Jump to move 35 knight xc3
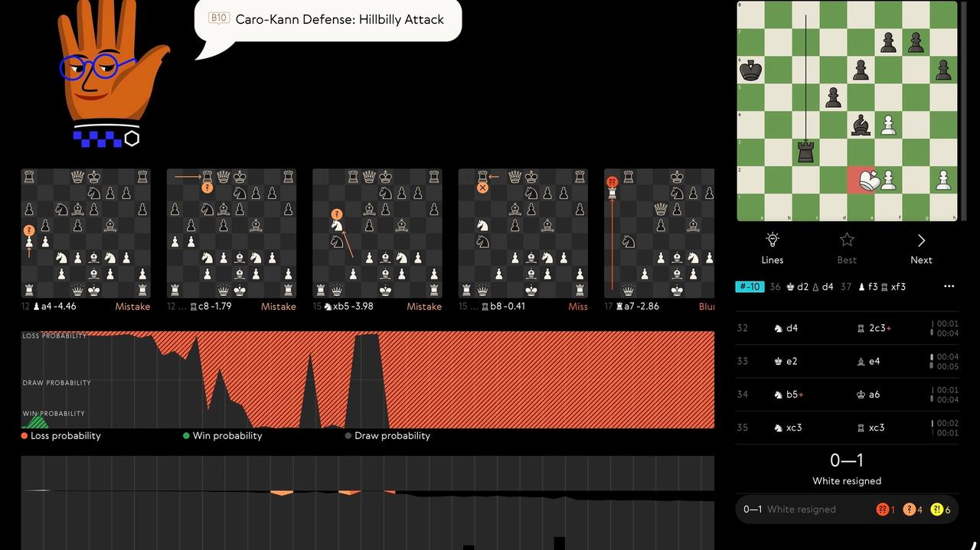This screenshot has width=980, height=550. (x=788, y=428)
